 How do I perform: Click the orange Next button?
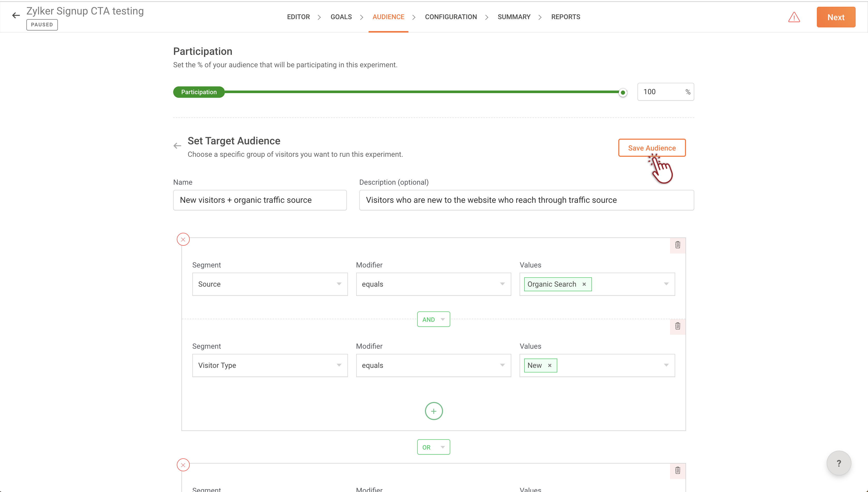pos(836,17)
